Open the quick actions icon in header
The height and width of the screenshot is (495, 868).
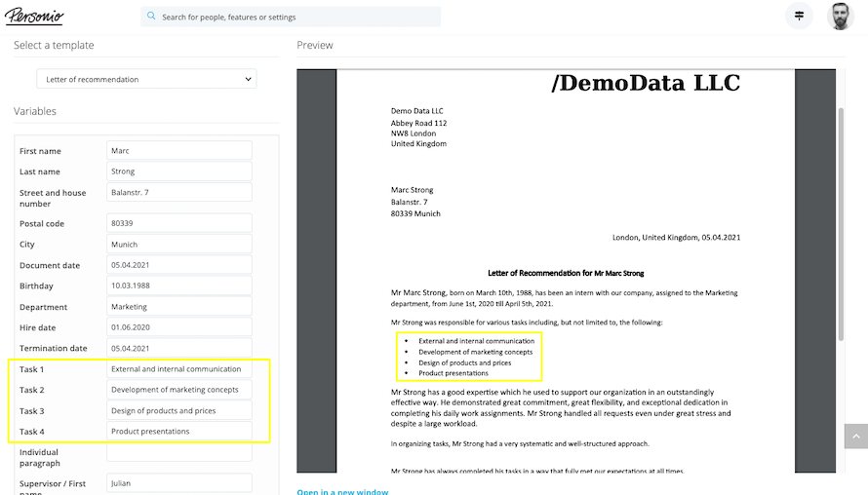pos(799,16)
